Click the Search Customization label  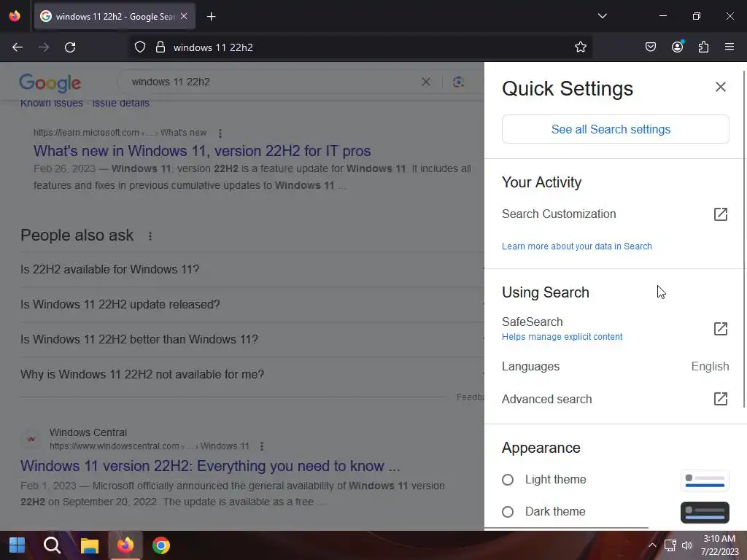point(559,214)
